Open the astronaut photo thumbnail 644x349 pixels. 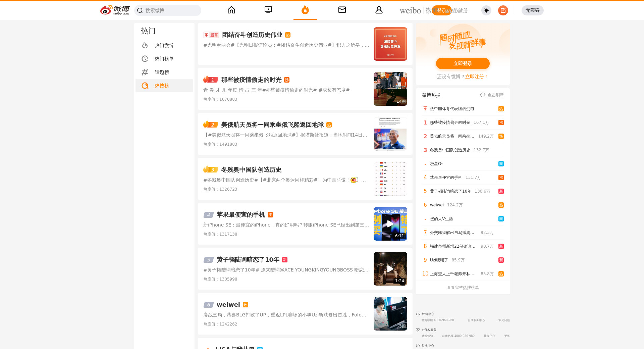[390, 134]
